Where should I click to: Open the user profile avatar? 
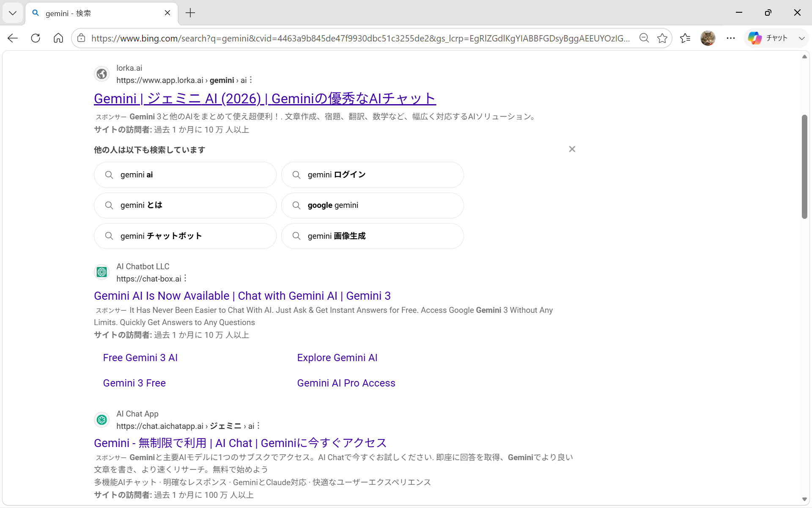point(708,38)
